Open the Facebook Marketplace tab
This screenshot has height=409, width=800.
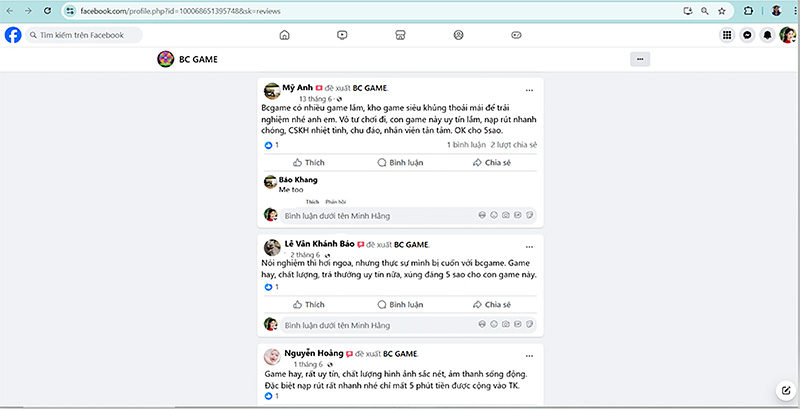(x=400, y=35)
